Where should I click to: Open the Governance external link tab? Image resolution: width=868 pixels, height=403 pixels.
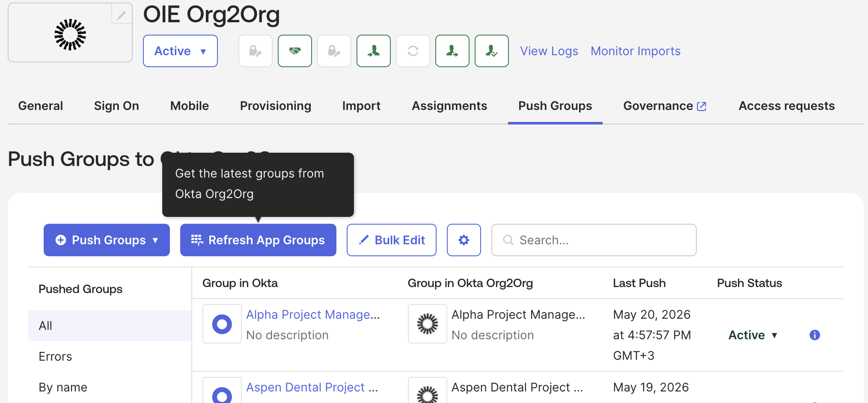[x=665, y=106]
